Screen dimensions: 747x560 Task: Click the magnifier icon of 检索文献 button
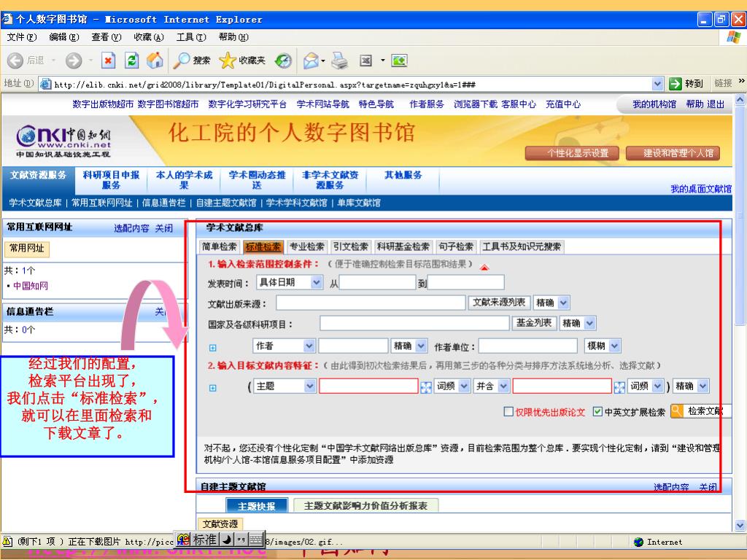pos(676,411)
